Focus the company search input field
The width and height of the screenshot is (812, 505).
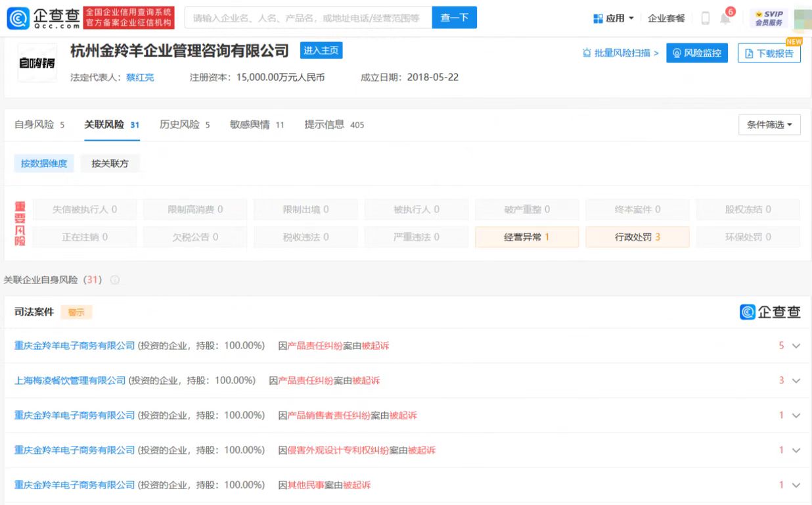click(x=308, y=18)
